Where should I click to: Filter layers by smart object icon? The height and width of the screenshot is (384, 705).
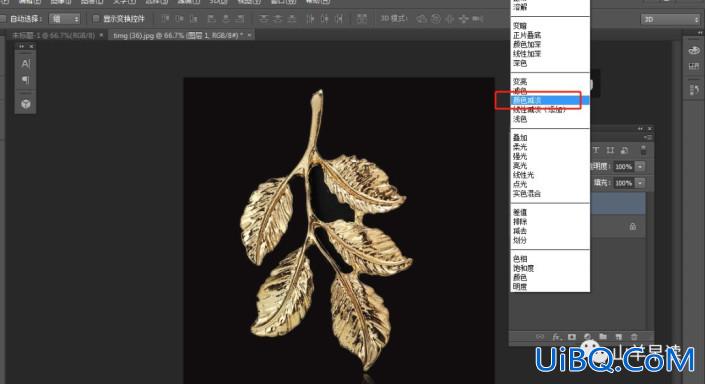click(625, 150)
